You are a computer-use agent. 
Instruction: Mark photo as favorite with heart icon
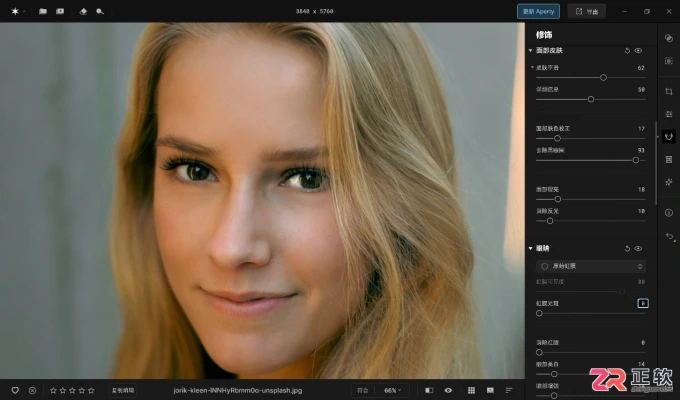[x=15, y=390]
